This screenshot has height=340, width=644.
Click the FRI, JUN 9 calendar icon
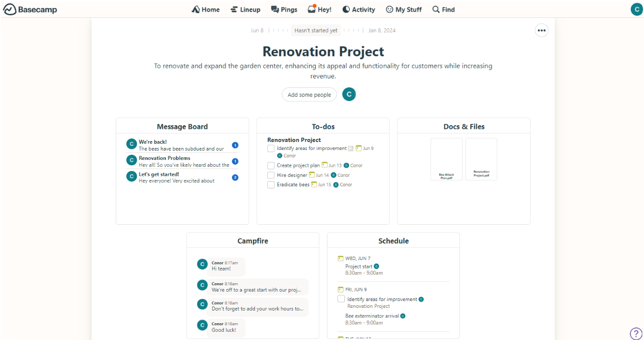[341, 289]
